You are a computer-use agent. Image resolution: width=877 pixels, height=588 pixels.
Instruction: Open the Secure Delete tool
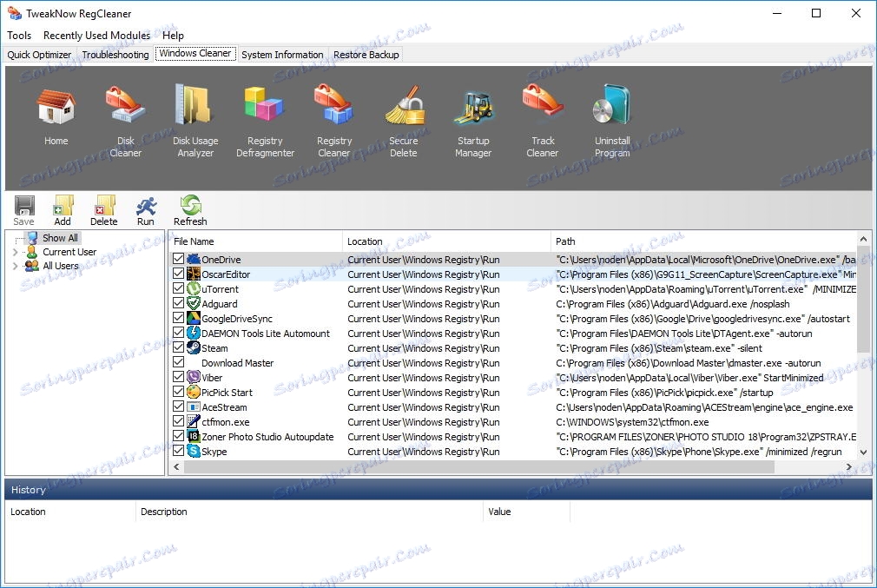pos(403,122)
